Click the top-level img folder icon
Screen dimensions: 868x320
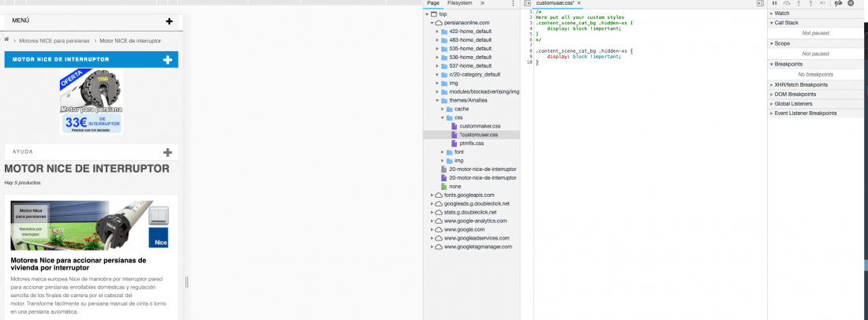tap(444, 83)
